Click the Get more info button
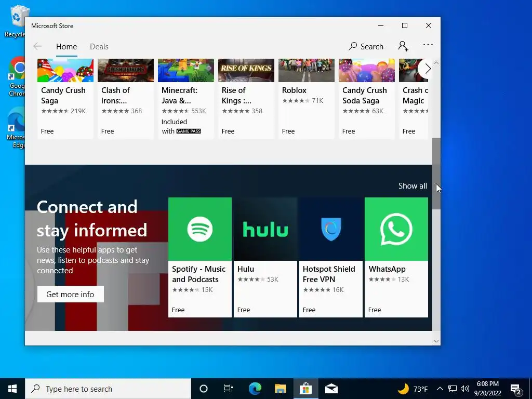This screenshot has height=399, width=532. point(70,294)
